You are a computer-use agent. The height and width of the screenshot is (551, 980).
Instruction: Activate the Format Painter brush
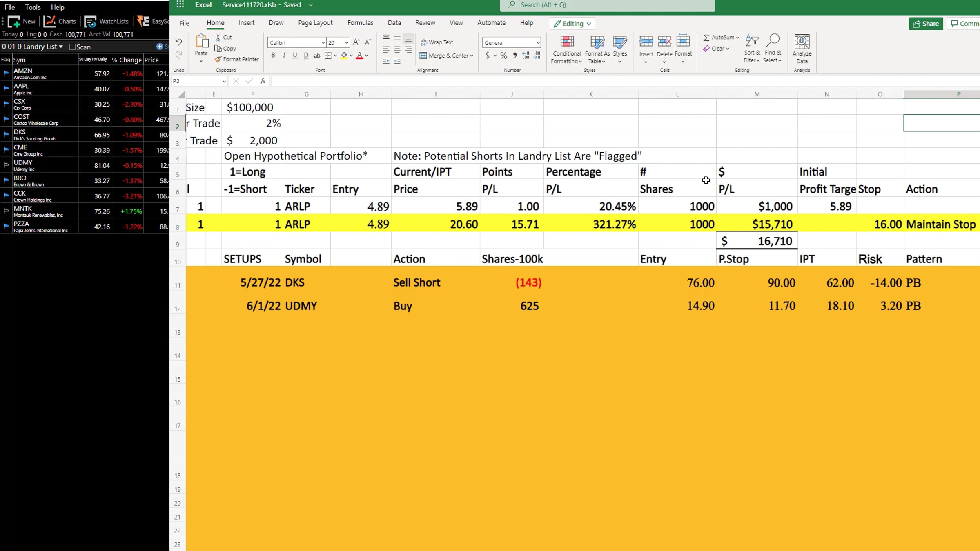tap(237, 59)
